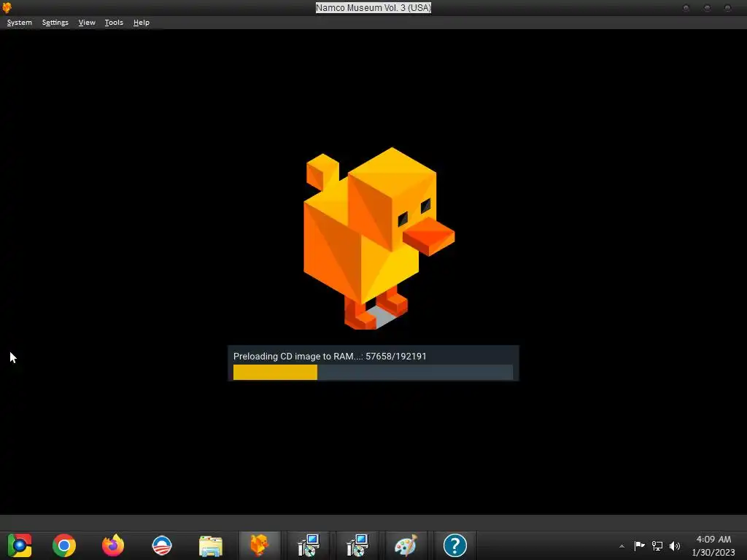
Task: Click the Namco Museum Vol. 3 window title
Action: [x=373, y=7]
